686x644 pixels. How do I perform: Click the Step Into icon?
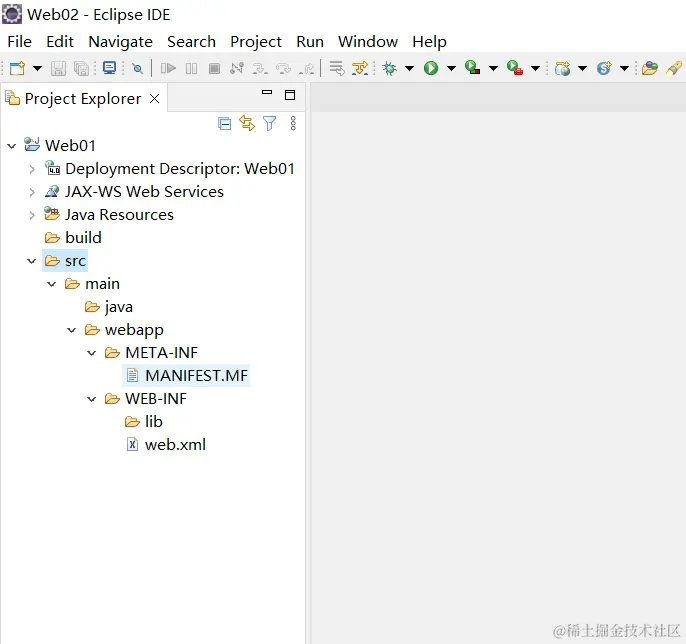[260, 68]
